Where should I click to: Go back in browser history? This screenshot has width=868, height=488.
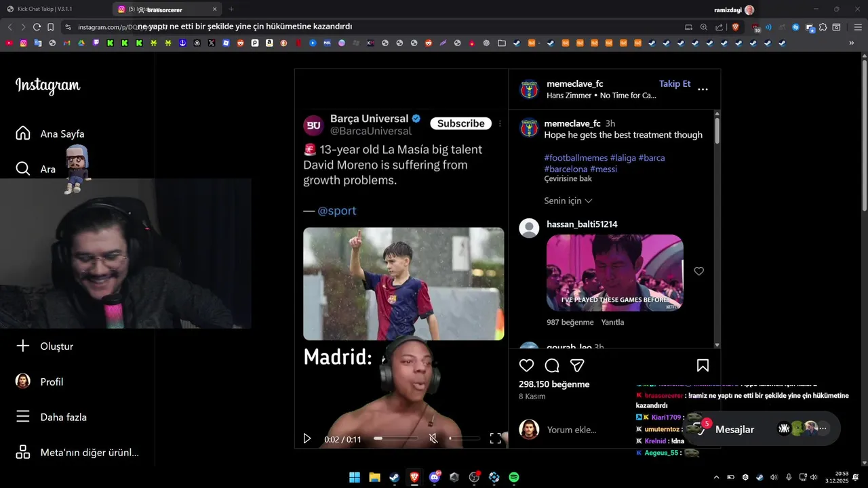9,27
